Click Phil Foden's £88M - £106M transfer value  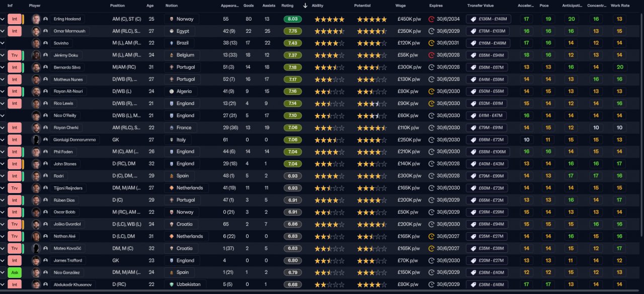click(488, 152)
